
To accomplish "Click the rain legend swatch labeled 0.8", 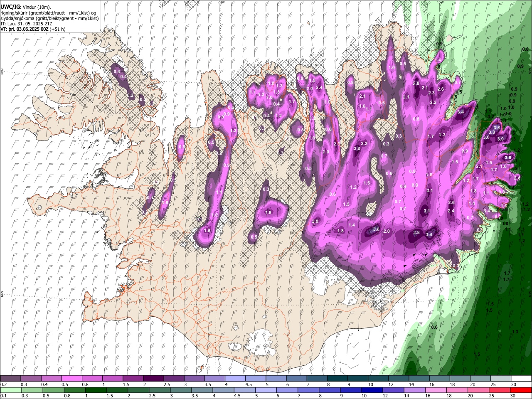I will [75, 390].
